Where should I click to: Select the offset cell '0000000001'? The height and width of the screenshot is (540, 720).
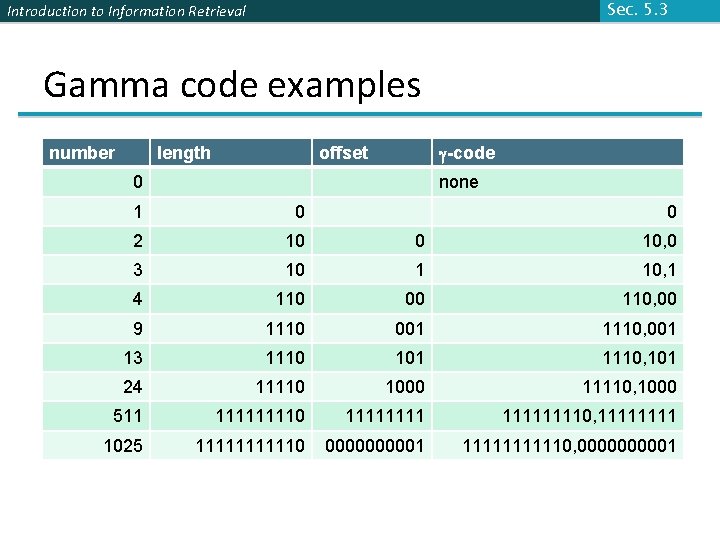(x=372, y=445)
